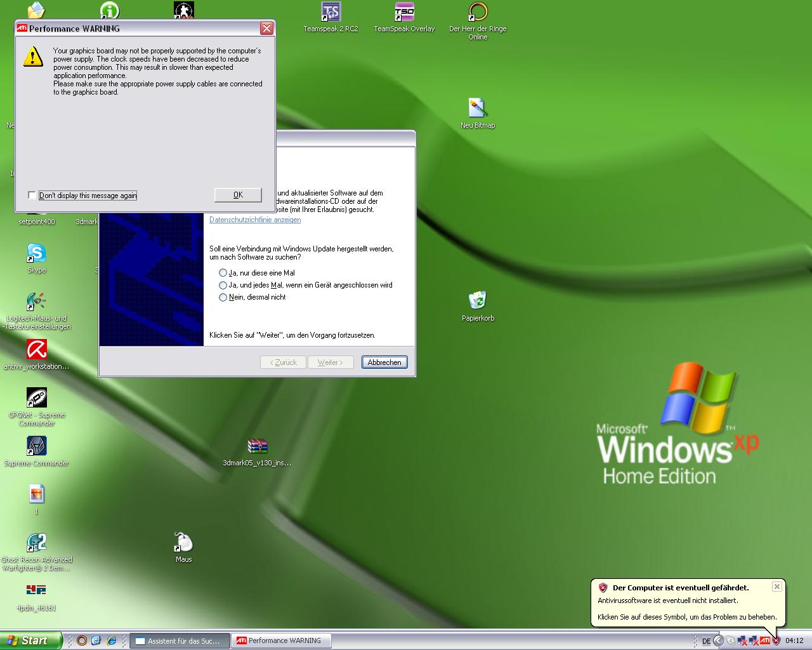Switch to Performance WARNING taskbar button
Image resolution: width=812 pixels, height=650 pixels.
(281, 641)
